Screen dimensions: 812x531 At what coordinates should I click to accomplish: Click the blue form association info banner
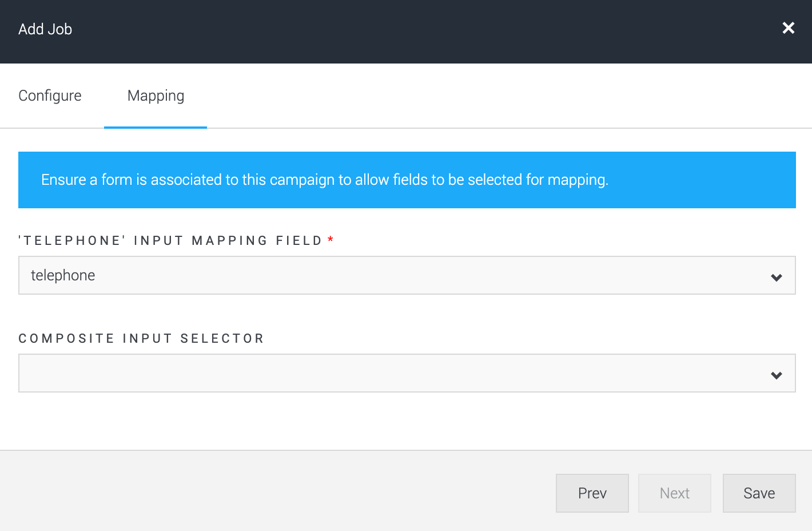[x=407, y=180]
